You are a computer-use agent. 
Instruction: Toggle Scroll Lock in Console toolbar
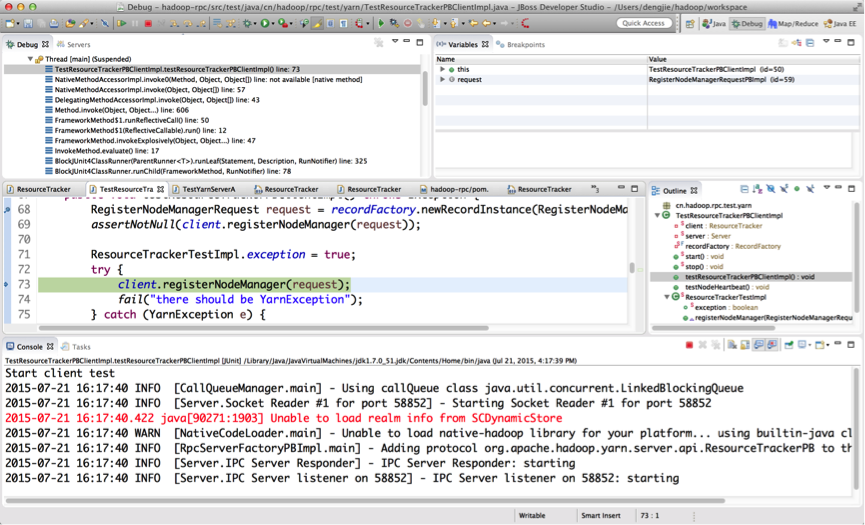(745, 345)
